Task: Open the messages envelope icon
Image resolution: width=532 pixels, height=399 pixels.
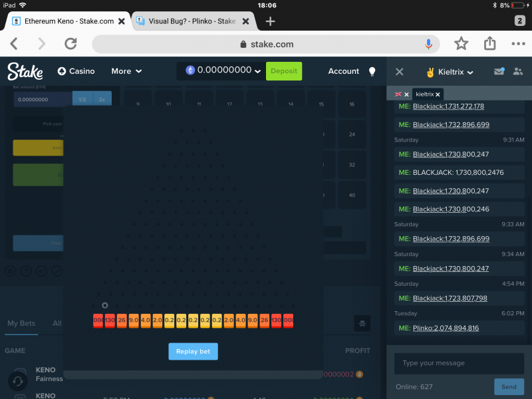Action: point(499,71)
